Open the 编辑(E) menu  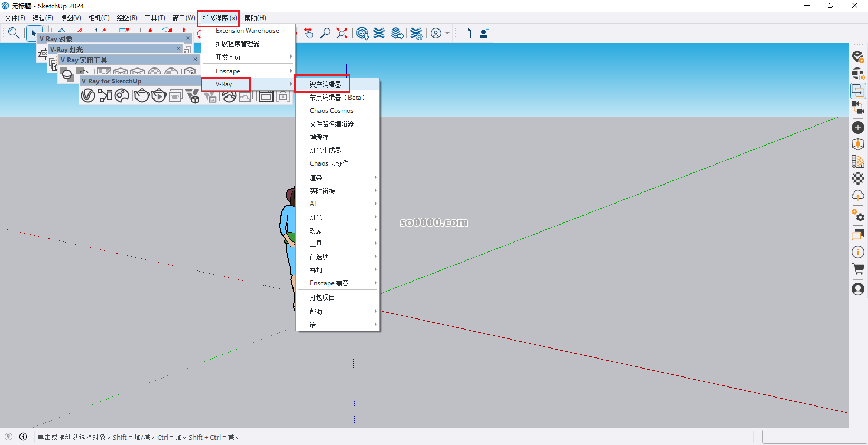(43, 18)
